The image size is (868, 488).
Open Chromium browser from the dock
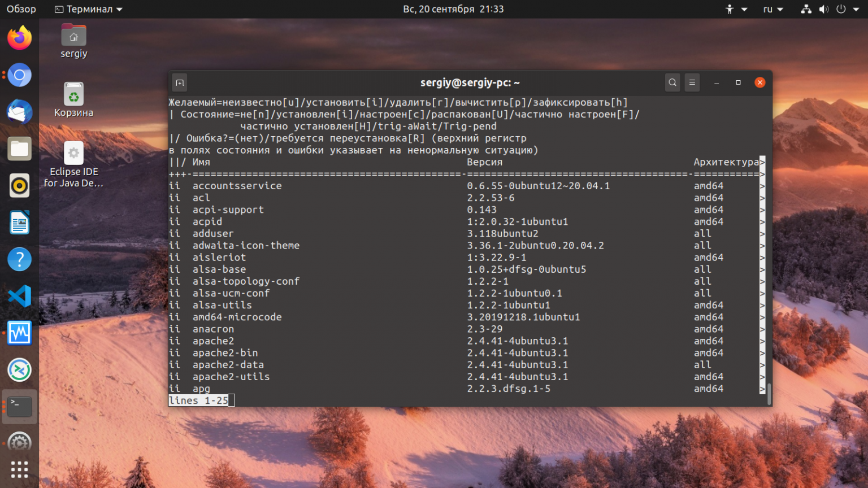pos(19,75)
